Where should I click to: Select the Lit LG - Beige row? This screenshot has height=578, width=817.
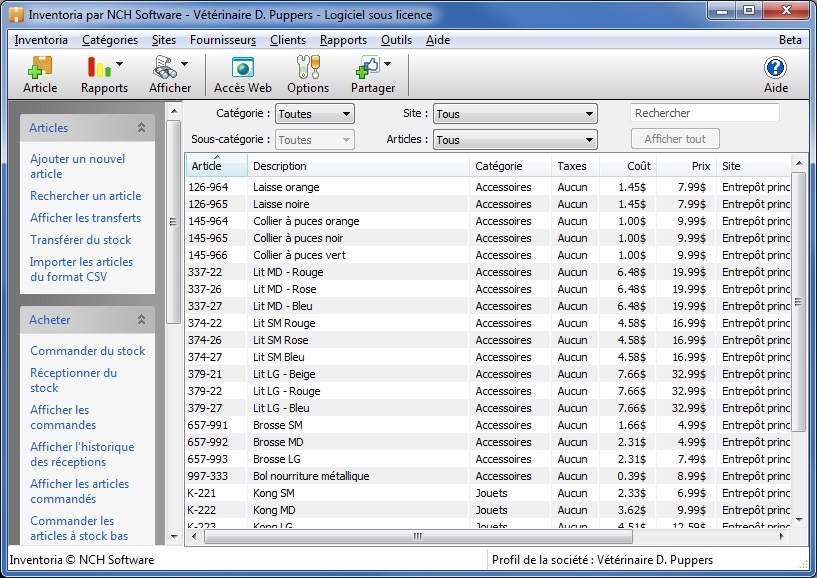(489, 374)
